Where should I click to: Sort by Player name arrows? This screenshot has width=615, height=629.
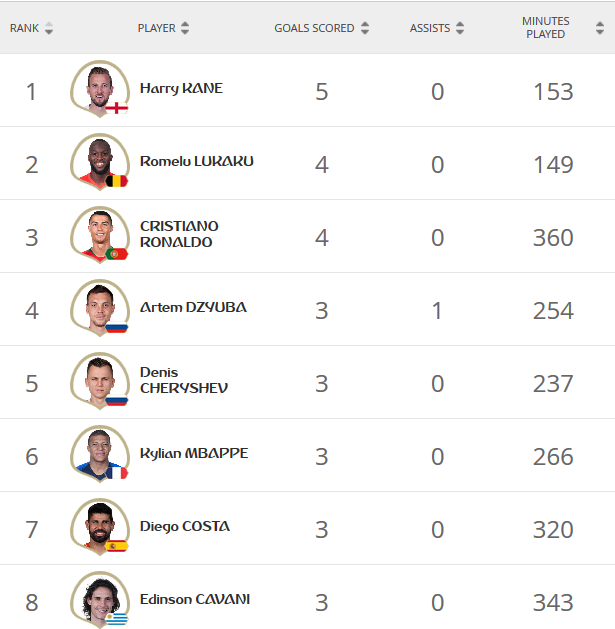(x=185, y=28)
